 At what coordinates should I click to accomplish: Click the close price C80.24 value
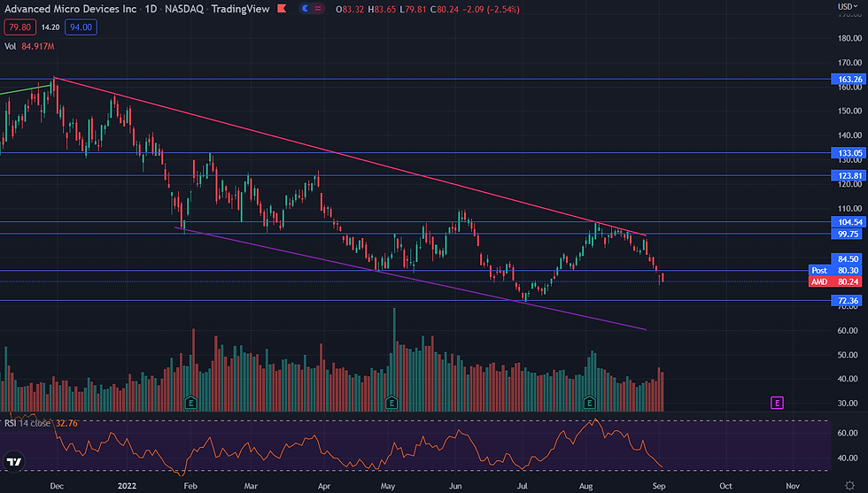tap(445, 10)
